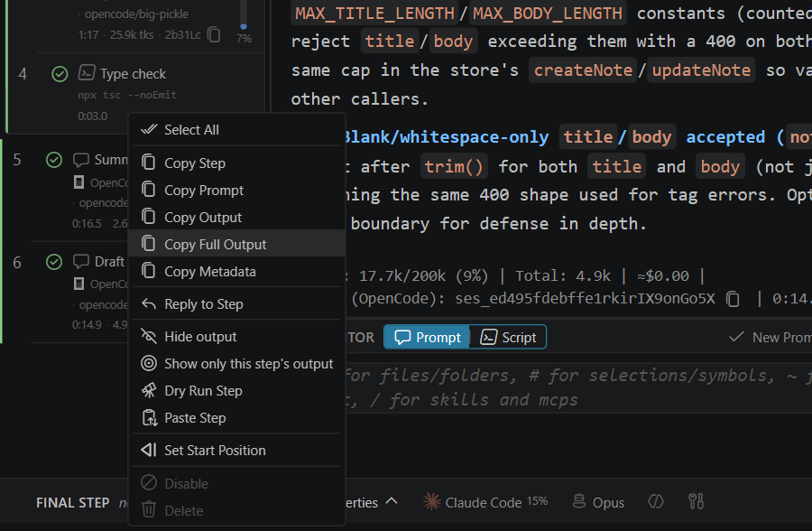This screenshot has height=531, width=812.
Task: Choose Dry Run Step menu entry
Action: [237, 390]
